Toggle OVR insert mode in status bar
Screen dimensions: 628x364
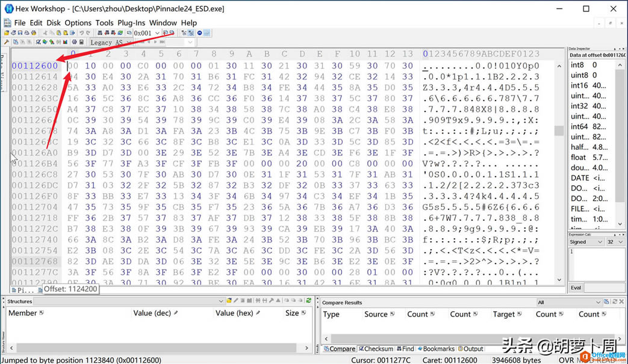pos(567,360)
